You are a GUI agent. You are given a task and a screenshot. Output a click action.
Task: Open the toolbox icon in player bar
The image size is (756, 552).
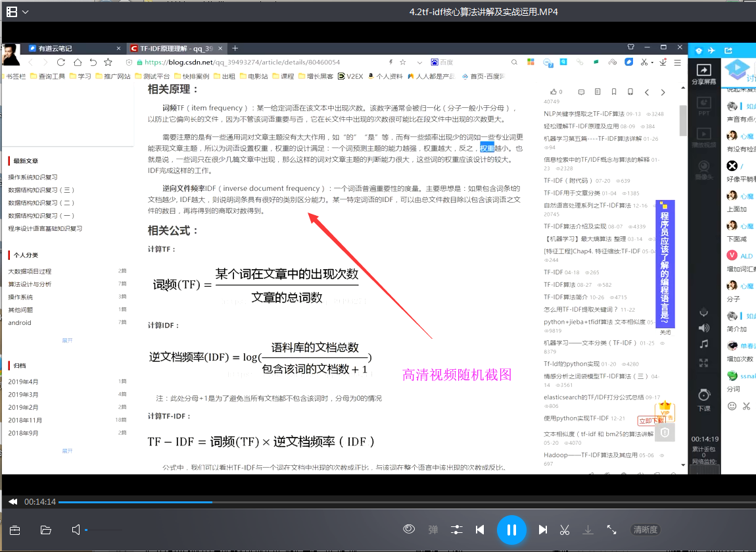pos(15,530)
